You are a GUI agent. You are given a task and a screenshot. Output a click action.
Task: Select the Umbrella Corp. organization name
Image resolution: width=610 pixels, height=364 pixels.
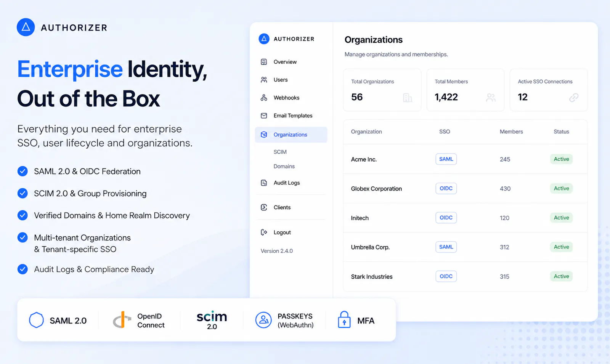tap(370, 247)
